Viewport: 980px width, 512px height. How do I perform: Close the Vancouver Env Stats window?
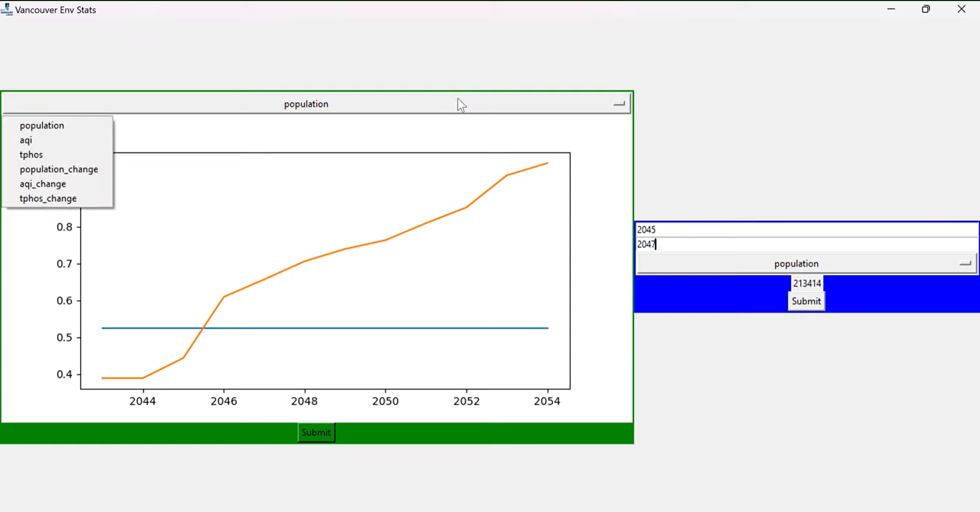(961, 9)
